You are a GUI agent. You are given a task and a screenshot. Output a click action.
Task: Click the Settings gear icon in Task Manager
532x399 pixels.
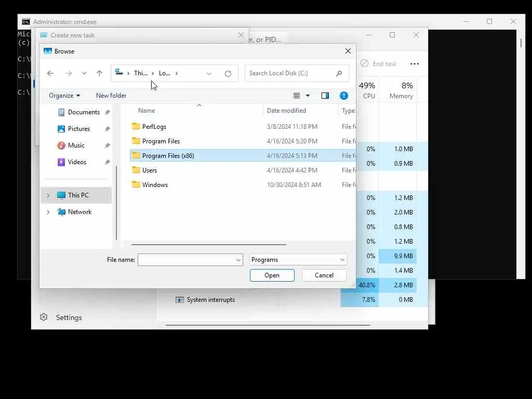(44, 317)
